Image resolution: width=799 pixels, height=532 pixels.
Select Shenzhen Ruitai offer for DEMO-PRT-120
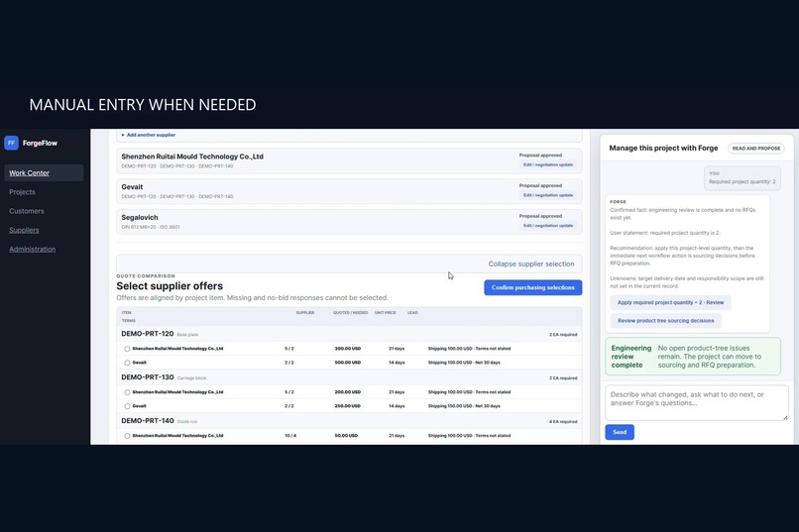click(127, 349)
